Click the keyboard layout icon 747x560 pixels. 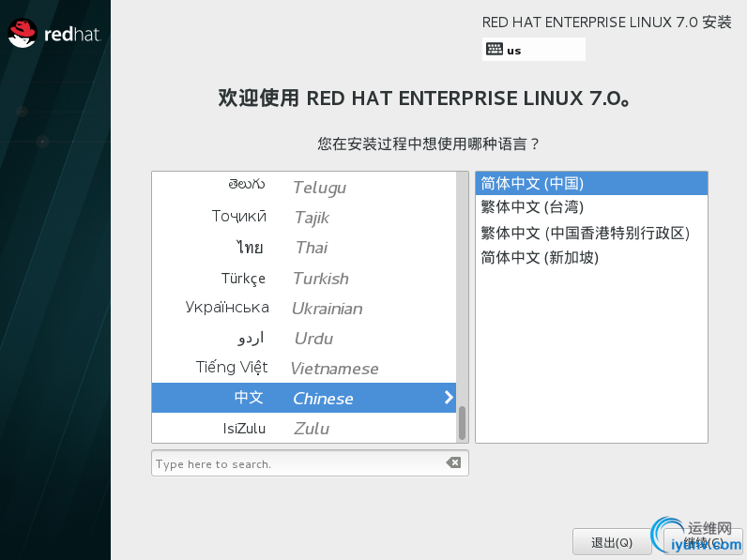tap(494, 49)
